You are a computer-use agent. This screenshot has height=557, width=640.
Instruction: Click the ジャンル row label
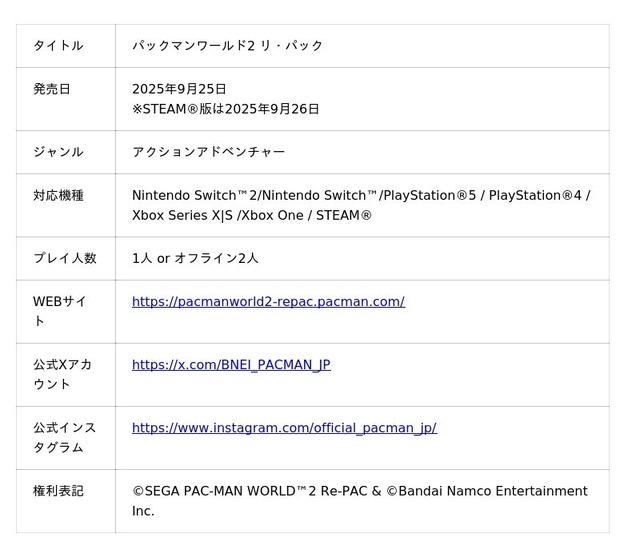coord(58,152)
